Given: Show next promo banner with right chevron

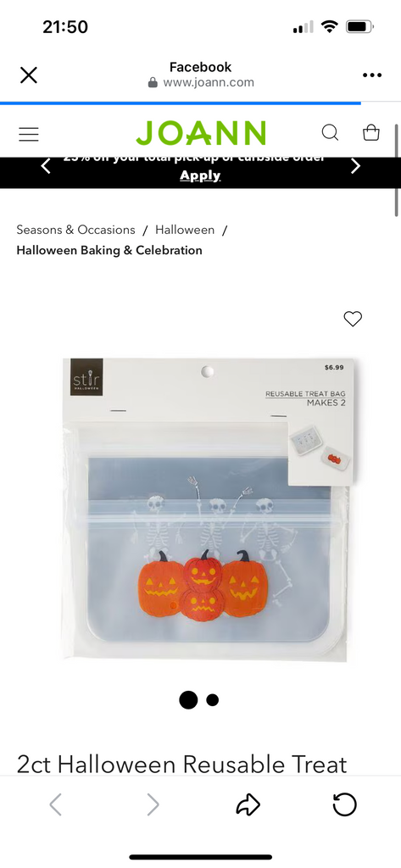Looking at the screenshot, I should [355, 165].
